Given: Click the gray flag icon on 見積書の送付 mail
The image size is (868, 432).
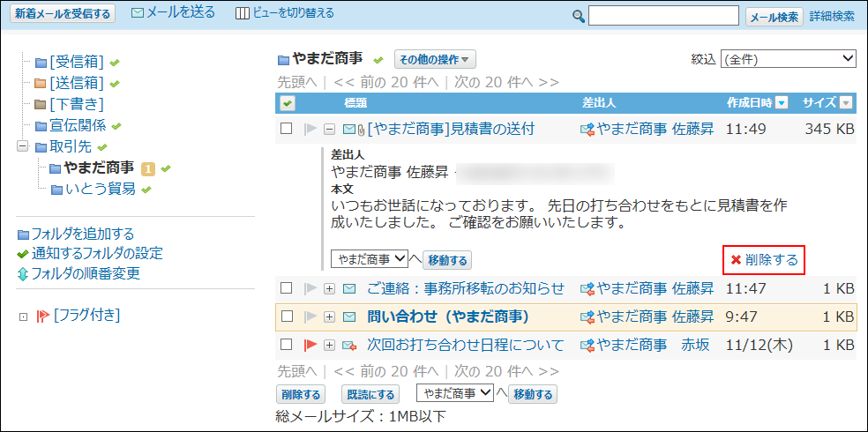Looking at the screenshot, I should click(310, 129).
